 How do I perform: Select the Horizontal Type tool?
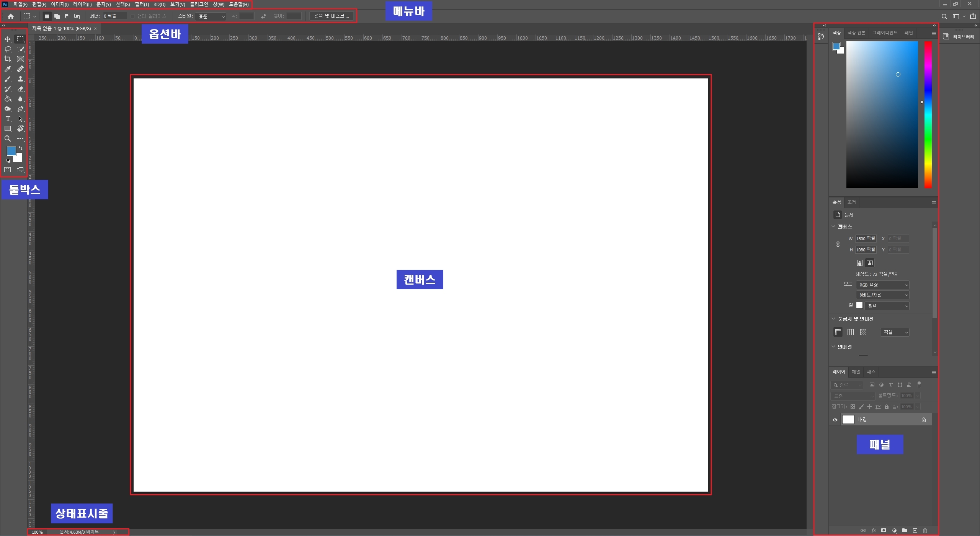(7, 119)
